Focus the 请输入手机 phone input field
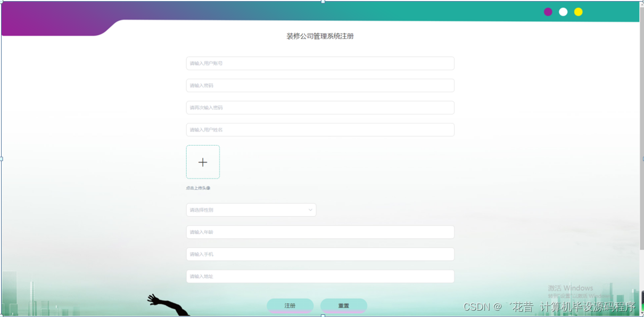Screen dimensions: 644x317 (319, 254)
